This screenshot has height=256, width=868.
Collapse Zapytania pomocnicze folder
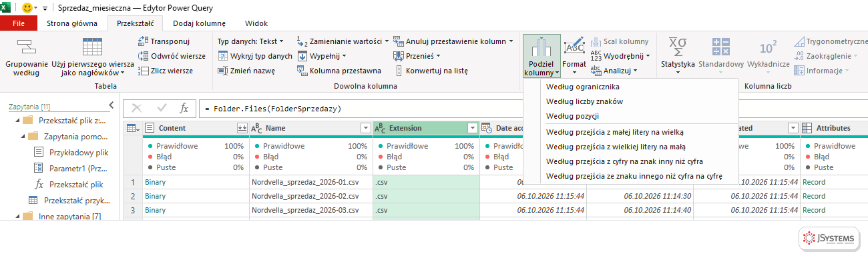[22, 136]
